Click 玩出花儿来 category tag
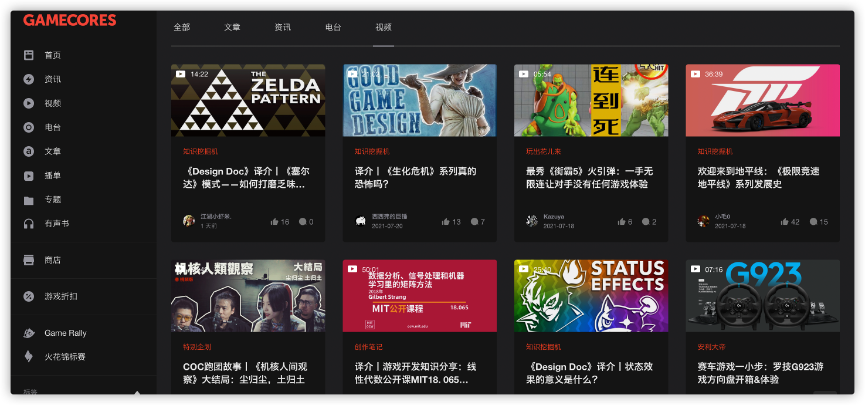Screen dimensions: 866x406 [543, 151]
